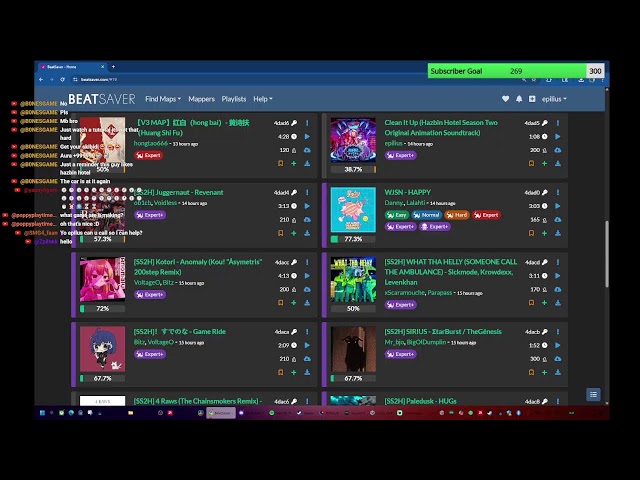
Task: Copy key 4dad5 of Clean It Up
Action: (536, 123)
